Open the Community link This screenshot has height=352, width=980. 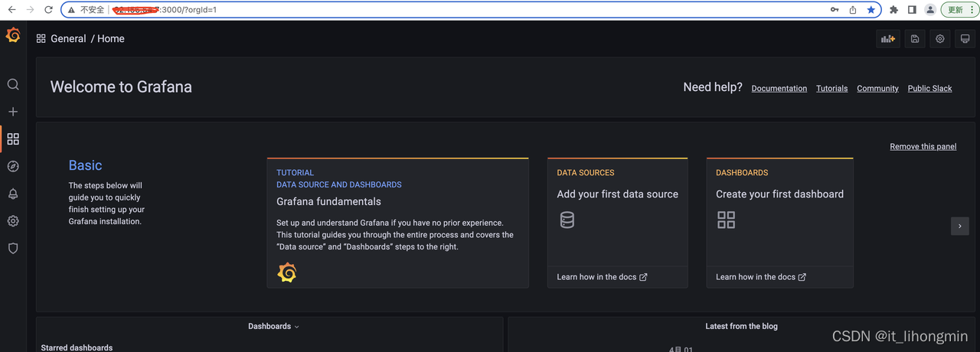pyautogui.click(x=877, y=89)
